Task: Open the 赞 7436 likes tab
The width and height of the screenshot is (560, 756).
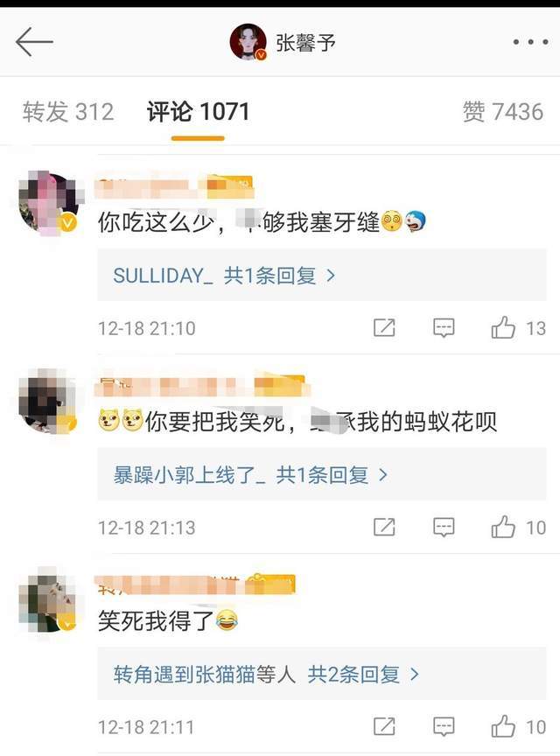Action: click(503, 112)
